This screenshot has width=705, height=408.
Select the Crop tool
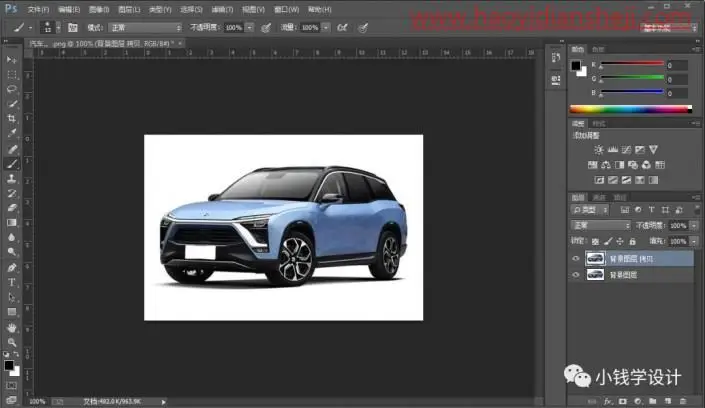pyautogui.click(x=12, y=119)
